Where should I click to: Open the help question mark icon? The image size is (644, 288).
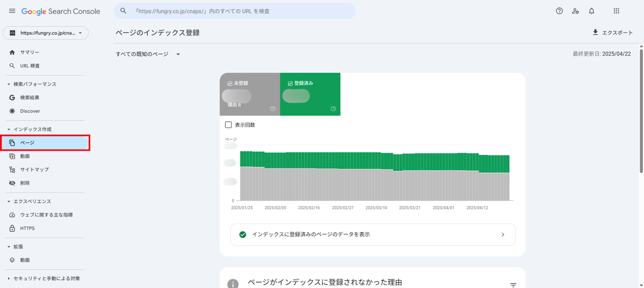559,11
